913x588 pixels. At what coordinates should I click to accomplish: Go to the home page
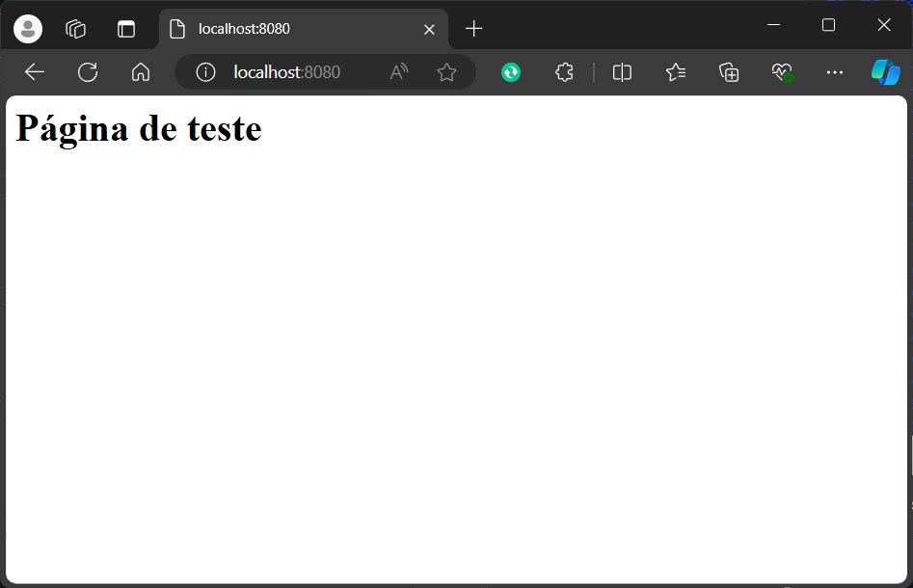(x=141, y=72)
